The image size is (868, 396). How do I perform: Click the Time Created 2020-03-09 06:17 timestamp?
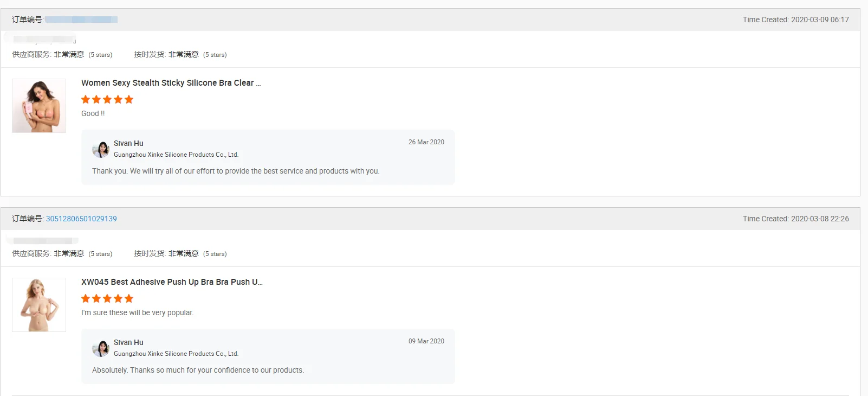(795, 20)
